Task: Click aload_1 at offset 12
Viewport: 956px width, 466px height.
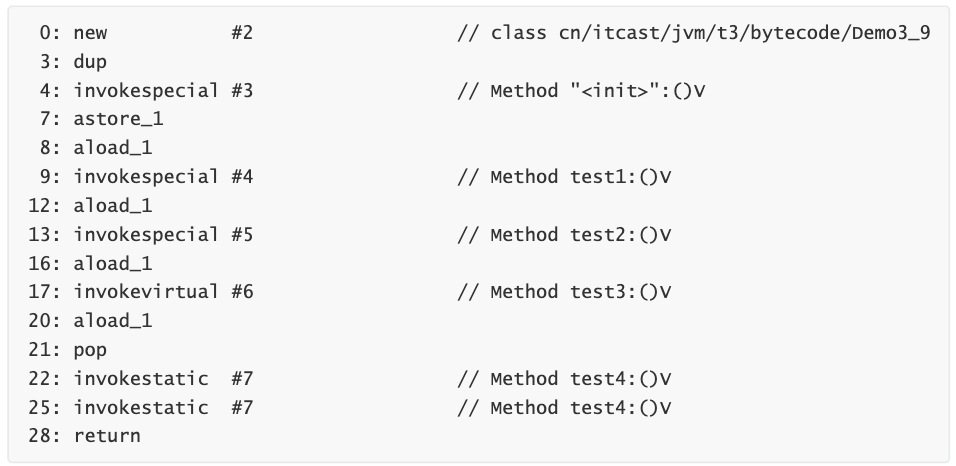Action: coord(112,206)
